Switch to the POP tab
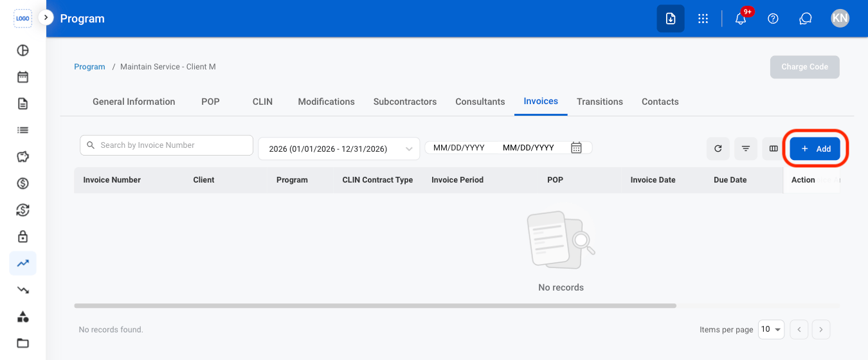 point(210,102)
